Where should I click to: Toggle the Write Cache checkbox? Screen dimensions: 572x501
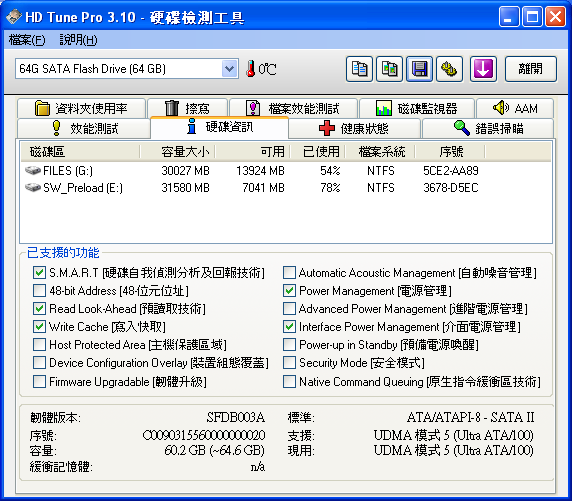(39, 326)
